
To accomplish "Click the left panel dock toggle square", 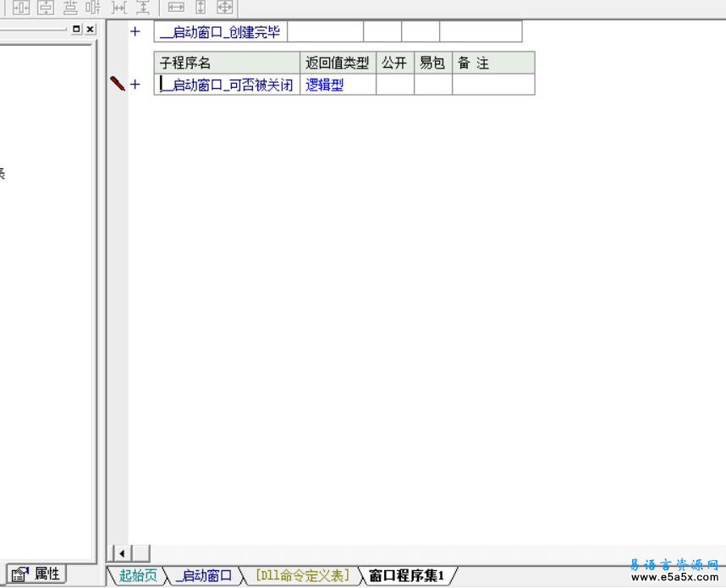I will [77, 29].
